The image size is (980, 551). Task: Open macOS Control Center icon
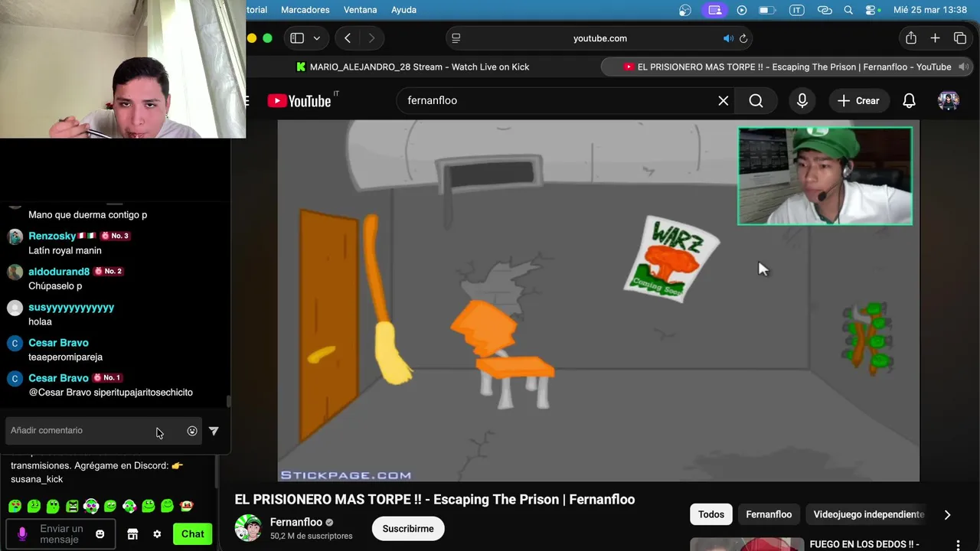pyautogui.click(x=871, y=10)
